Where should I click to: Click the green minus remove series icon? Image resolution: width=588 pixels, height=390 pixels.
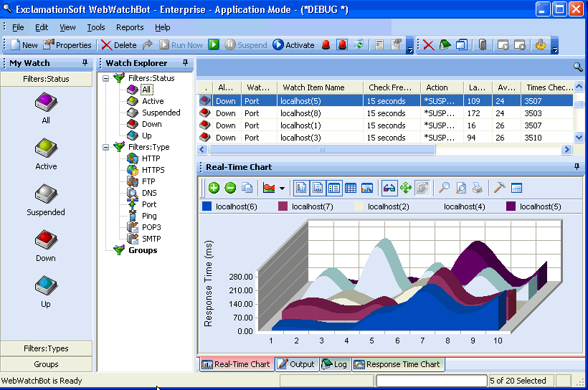230,188
